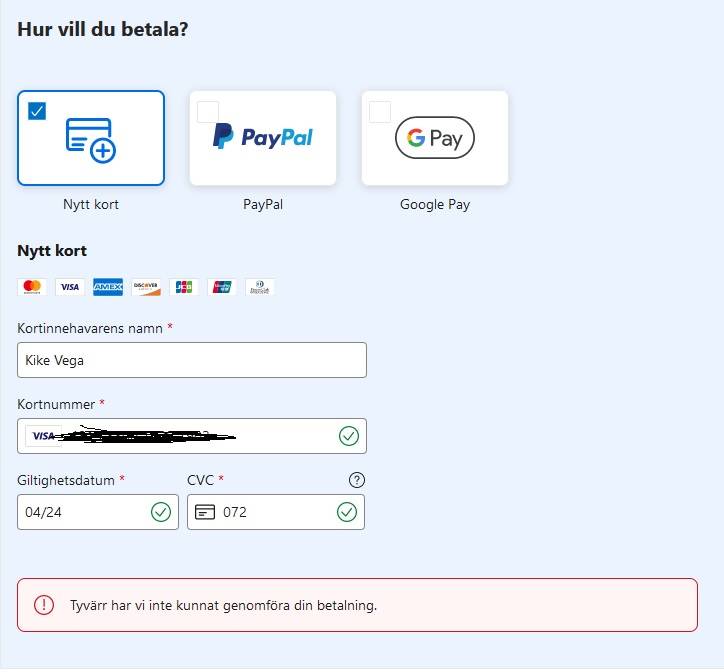Click the CVC field showing 072

click(x=276, y=512)
